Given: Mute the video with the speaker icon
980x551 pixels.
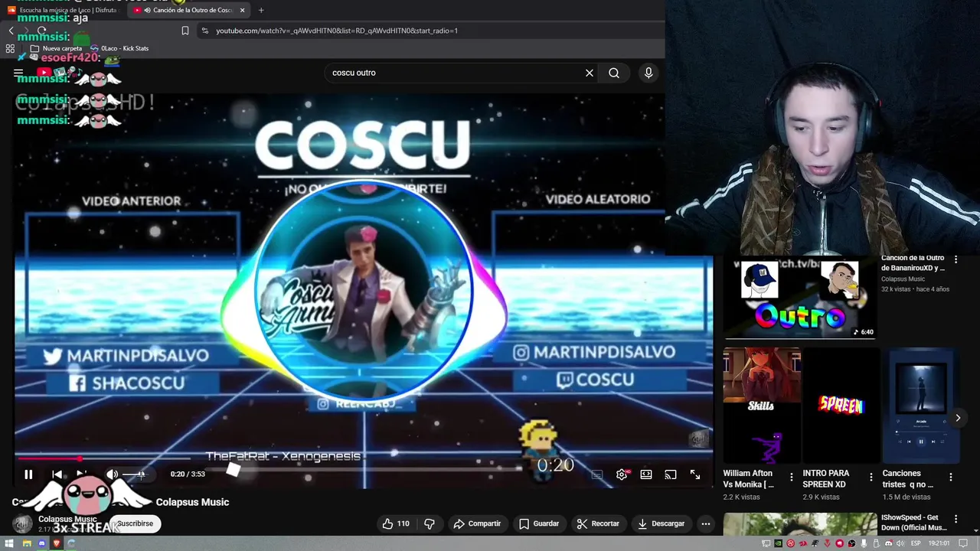Looking at the screenshot, I should [x=112, y=474].
